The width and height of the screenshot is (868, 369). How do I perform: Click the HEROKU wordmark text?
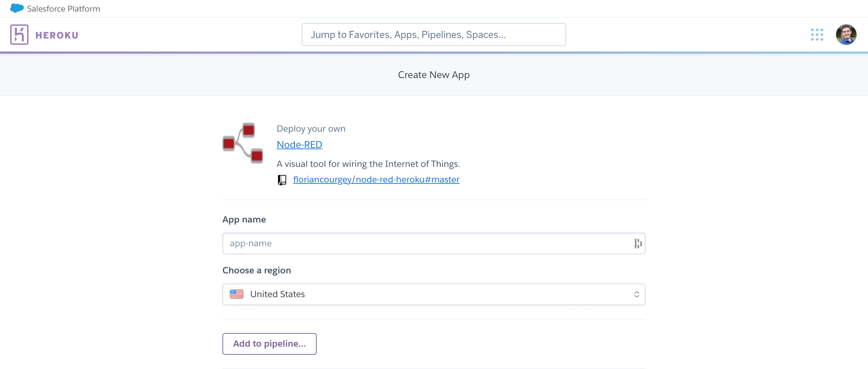(x=57, y=35)
